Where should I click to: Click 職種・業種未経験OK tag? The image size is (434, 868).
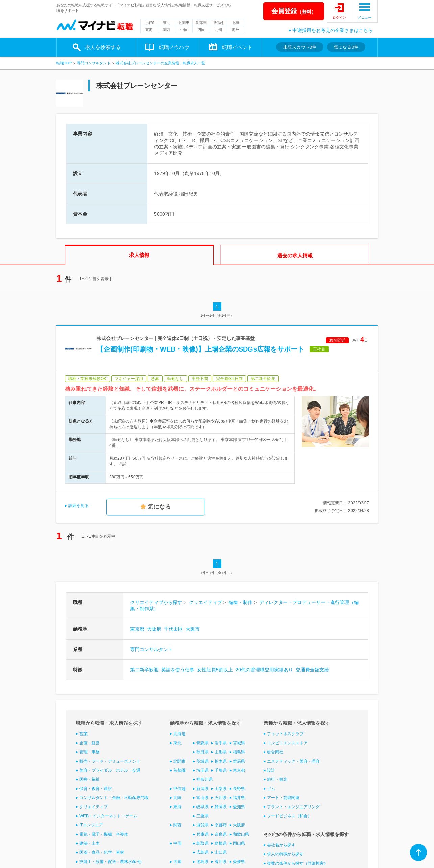(87, 379)
